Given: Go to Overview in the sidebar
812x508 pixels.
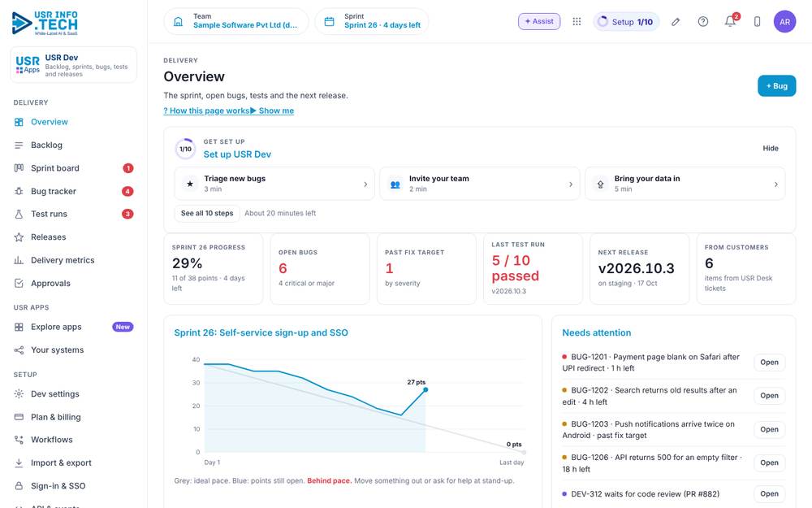Looking at the screenshot, I should tap(74, 122).
